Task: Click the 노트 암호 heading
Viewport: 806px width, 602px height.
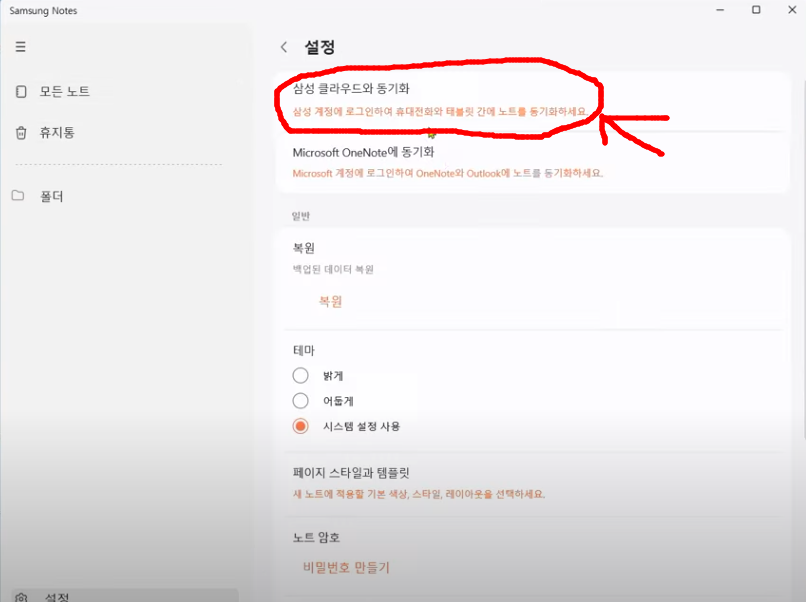Action: pos(316,538)
